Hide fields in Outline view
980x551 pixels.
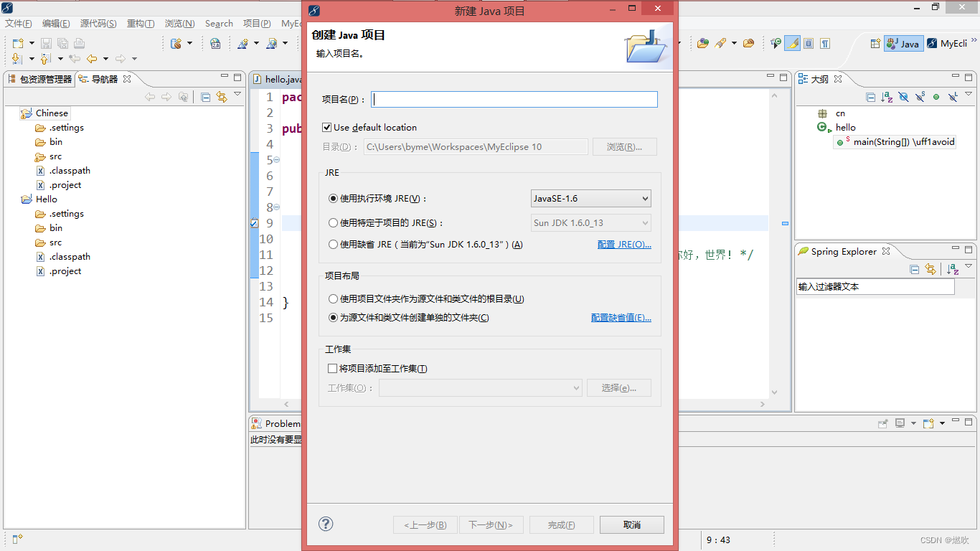tap(903, 97)
